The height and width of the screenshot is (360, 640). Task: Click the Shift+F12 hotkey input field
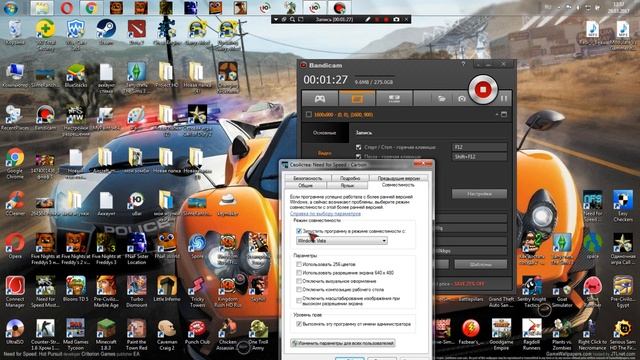point(480,157)
